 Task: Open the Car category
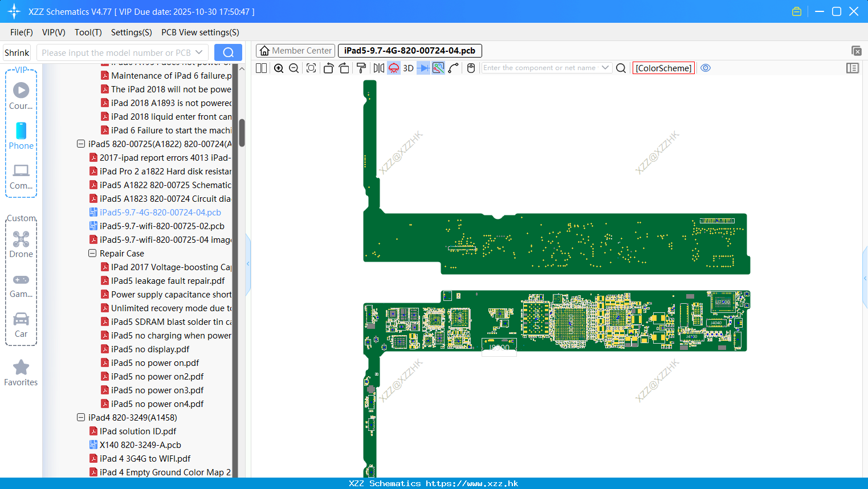pos(21,325)
